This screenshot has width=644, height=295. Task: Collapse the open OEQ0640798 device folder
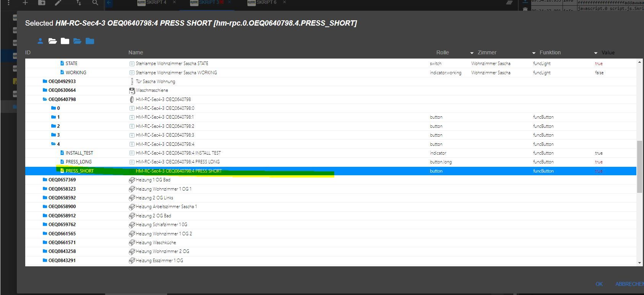point(45,99)
